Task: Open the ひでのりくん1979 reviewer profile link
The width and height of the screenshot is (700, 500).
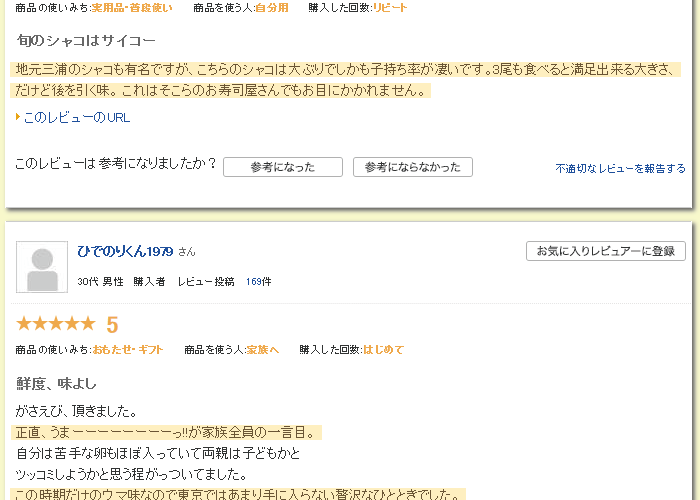Action: (125, 251)
